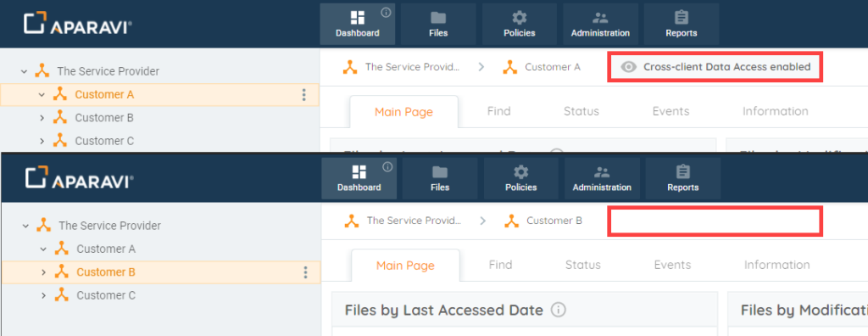868x336 pixels.
Task: Switch to Events tab in bottom screenshot
Action: click(672, 265)
